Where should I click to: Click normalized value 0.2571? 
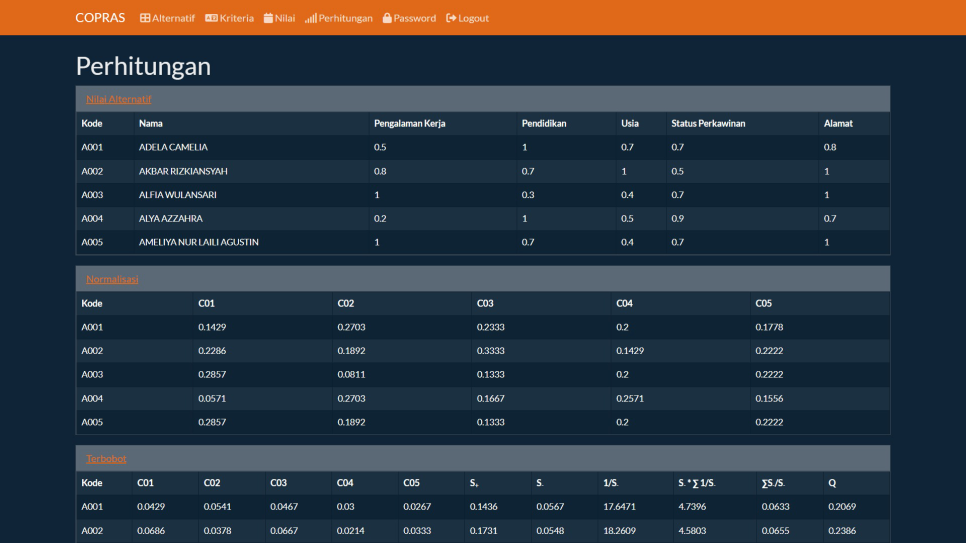coord(630,399)
